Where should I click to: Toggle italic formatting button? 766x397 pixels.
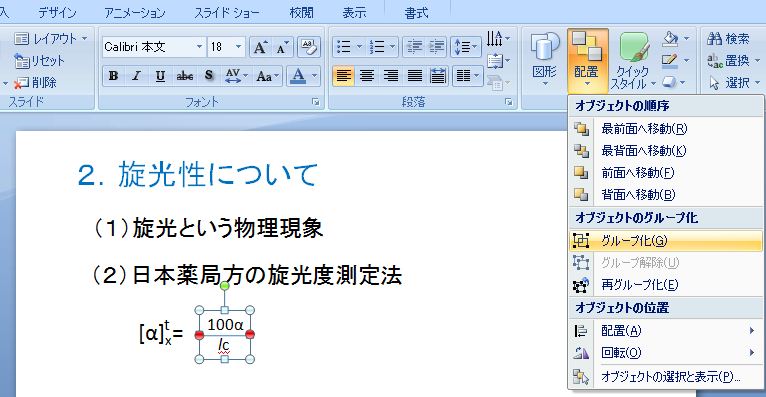(137, 76)
